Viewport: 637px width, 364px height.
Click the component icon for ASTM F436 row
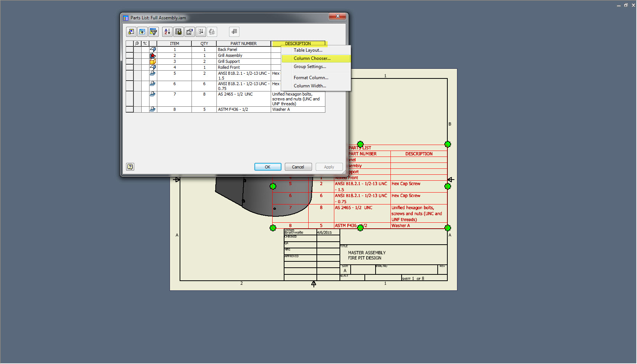coord(153,109)
